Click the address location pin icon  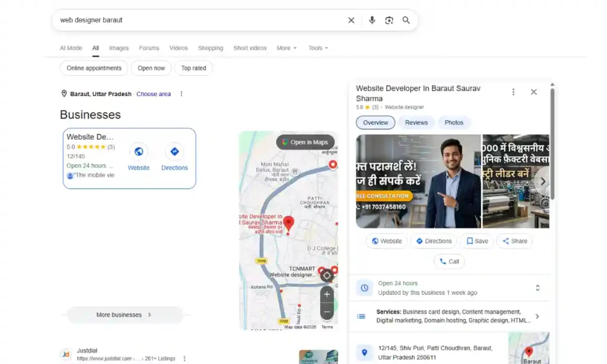click(365, 352)
